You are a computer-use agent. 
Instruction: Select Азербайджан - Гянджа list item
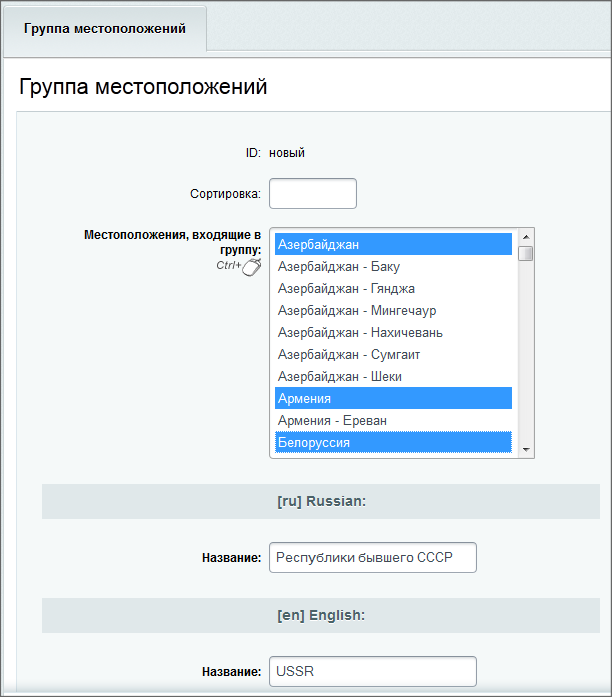click(x=393, y=288)
